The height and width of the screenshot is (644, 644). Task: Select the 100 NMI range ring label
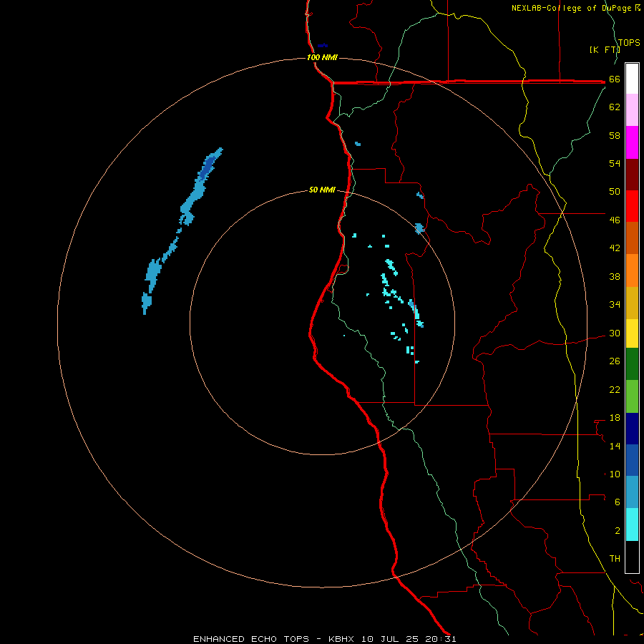[x=322, y=57]
